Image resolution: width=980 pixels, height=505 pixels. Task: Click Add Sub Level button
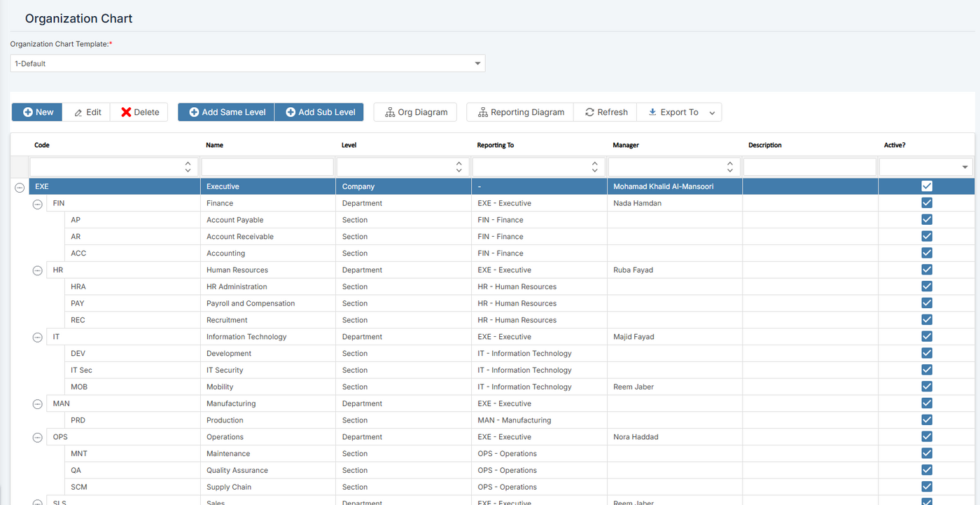tap(319, 112)
